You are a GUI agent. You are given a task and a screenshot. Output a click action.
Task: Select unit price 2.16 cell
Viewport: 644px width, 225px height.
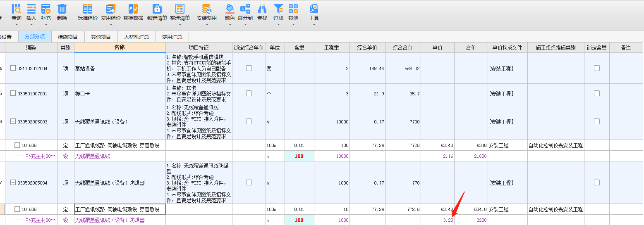pyautogui.click(x=438, y=156)
